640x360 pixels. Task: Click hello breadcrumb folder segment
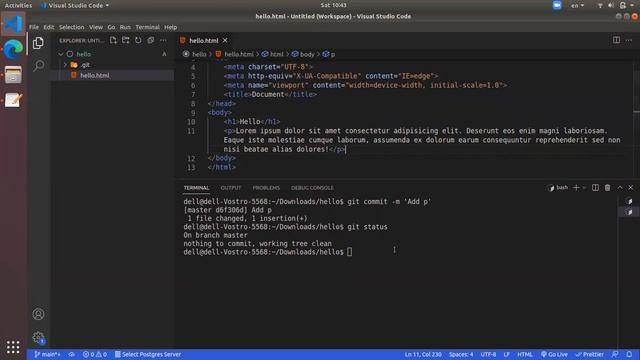pos(199,54)
